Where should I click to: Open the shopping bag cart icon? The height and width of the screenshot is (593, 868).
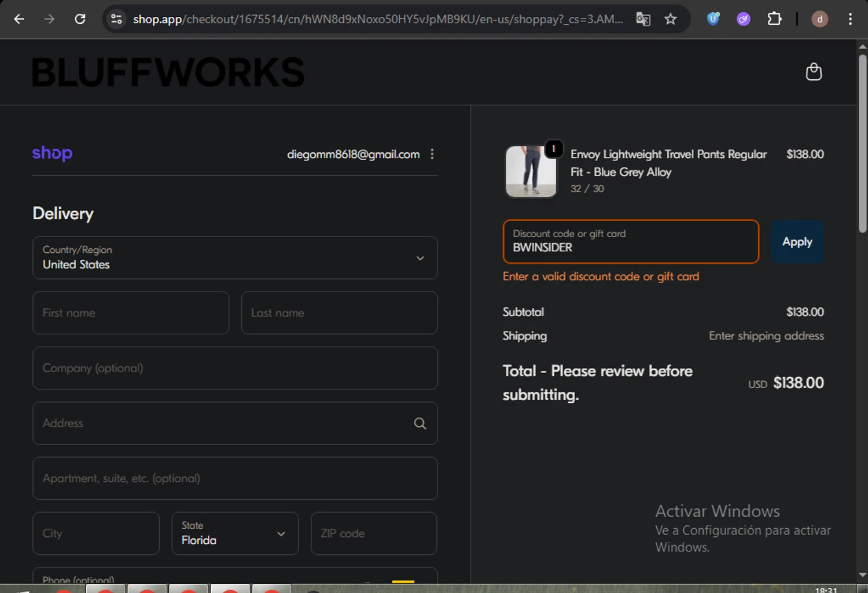pos(814,72)
